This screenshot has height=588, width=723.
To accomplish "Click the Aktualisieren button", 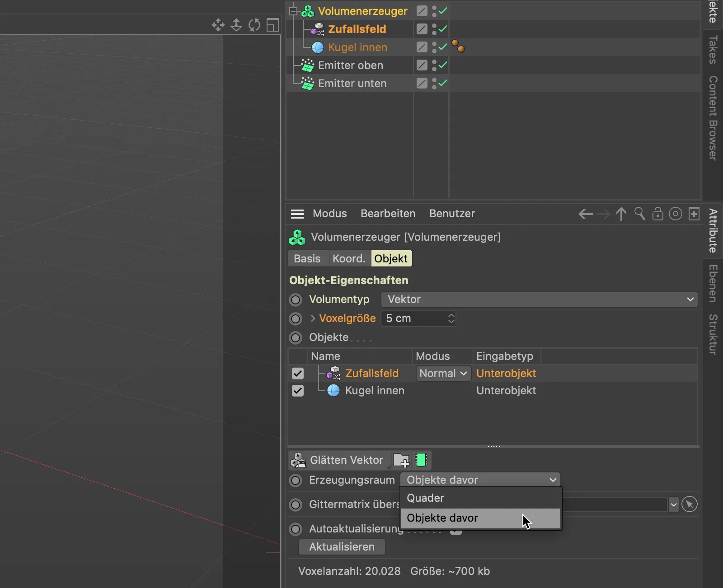I will coord(342,547).
